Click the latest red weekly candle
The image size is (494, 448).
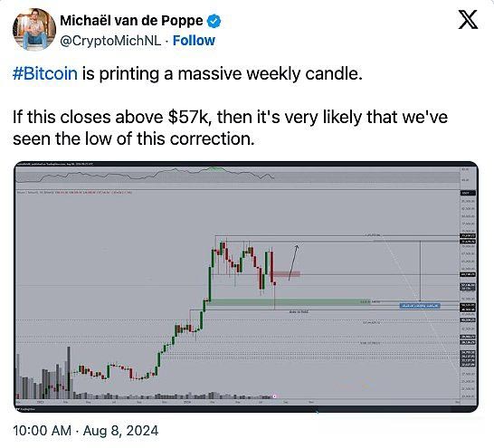(x=275, y=284)
